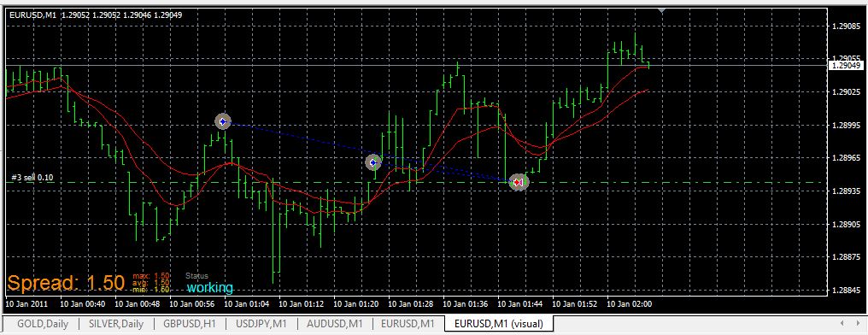Switch to the SILVER,Daily chart tab
The image size is (868, 335).
(116, 324)
